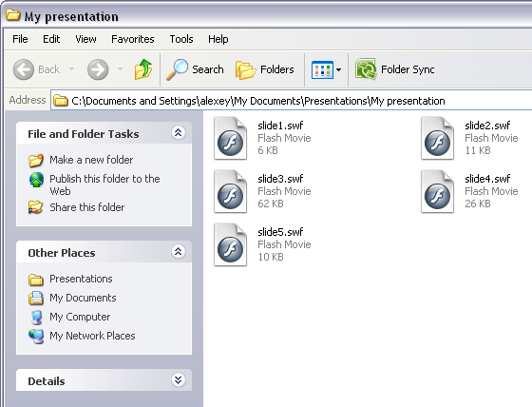Select the slide1.swf Flash file icon

click(x=230, y=138)
